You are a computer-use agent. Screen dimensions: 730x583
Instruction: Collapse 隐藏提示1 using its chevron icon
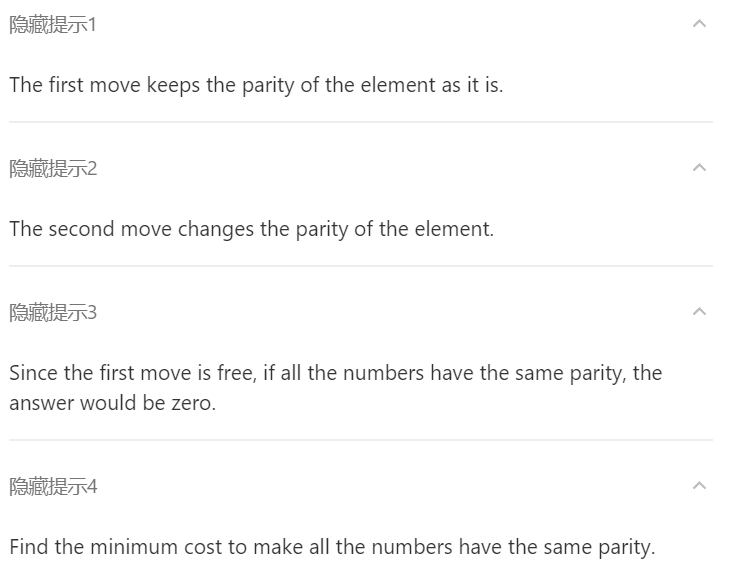click(x=699, y=24)
